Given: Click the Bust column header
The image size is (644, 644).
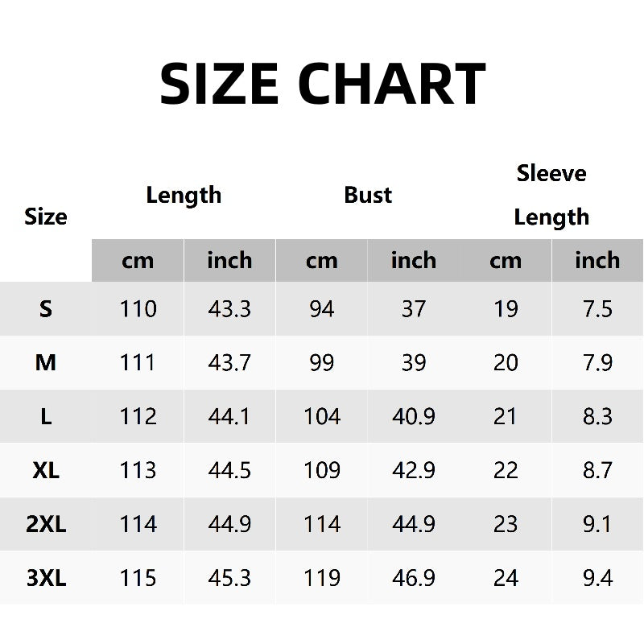Looking at the screenshot, I should (368, 195).
